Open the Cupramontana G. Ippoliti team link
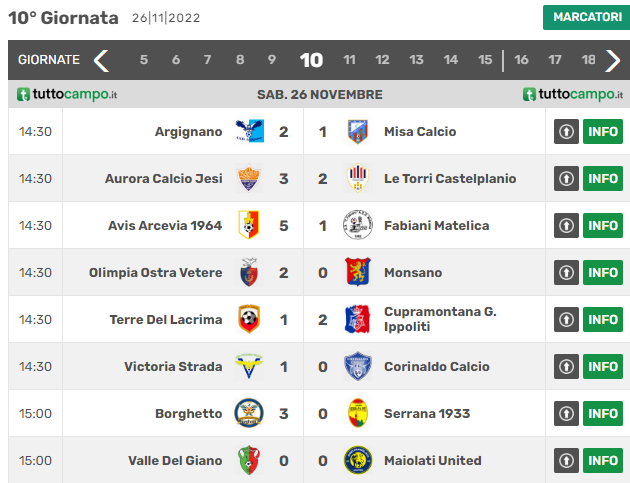 (440, 319)
